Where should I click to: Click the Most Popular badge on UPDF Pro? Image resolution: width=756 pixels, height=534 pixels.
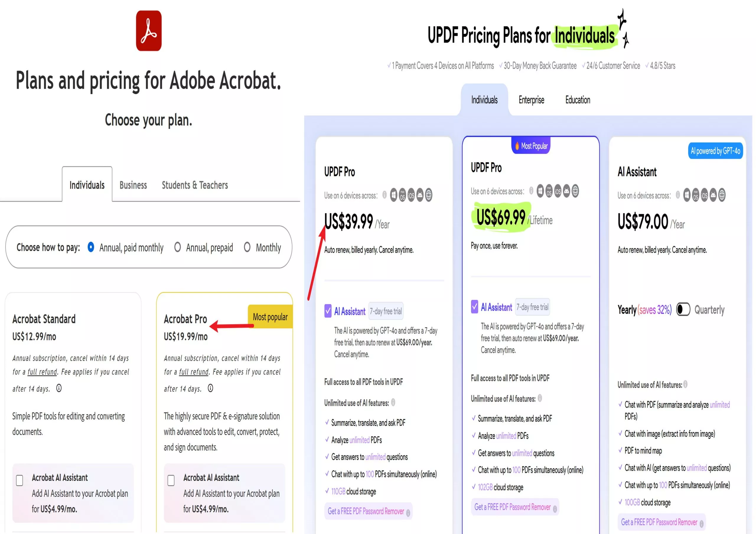coord(531,146)
